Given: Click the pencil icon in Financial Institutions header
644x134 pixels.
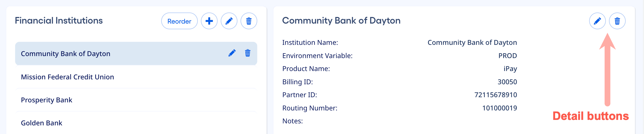Looking at the screenshot, I should click(x=229, y=21).
